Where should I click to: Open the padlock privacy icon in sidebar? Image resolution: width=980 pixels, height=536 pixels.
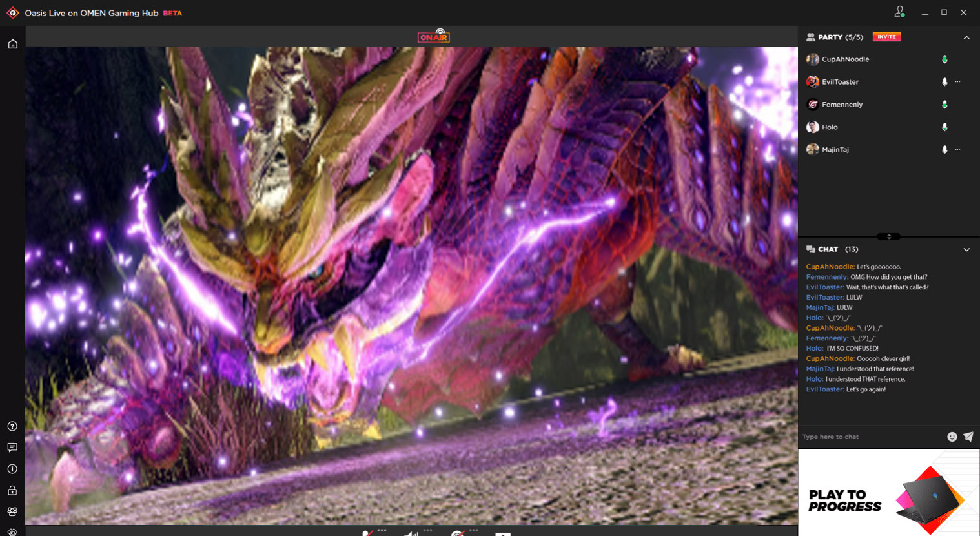12,490
